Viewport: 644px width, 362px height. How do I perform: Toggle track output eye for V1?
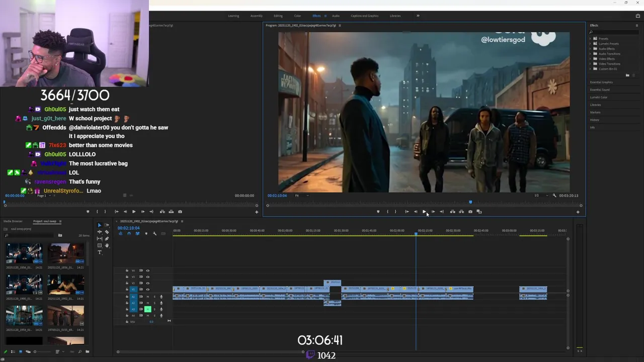(147, 290)
